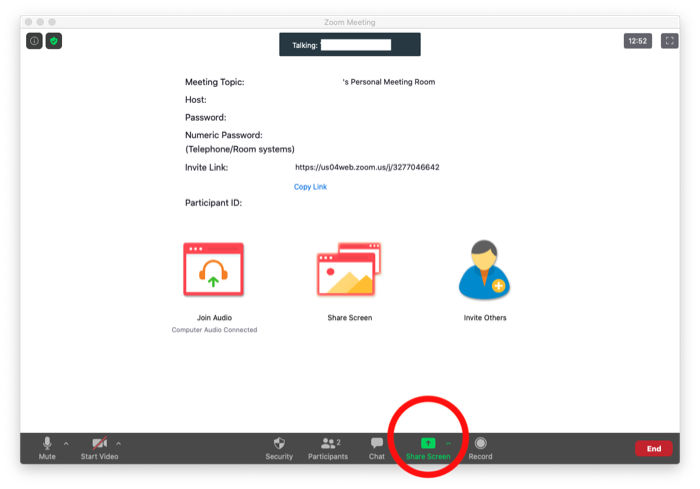Image resolution: width=700 pixels, height=489 pixels.
Task: Open the Security toolbar menu
Action: click(279, 448)
